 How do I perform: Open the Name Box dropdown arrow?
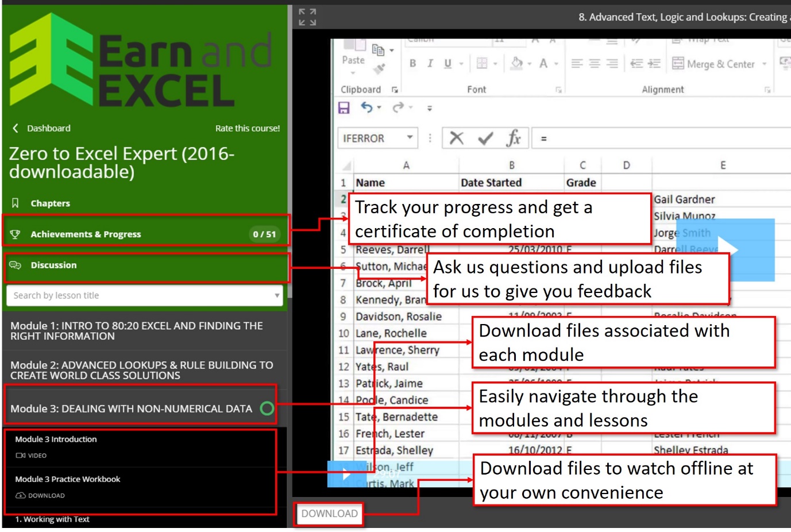point(410,137)
